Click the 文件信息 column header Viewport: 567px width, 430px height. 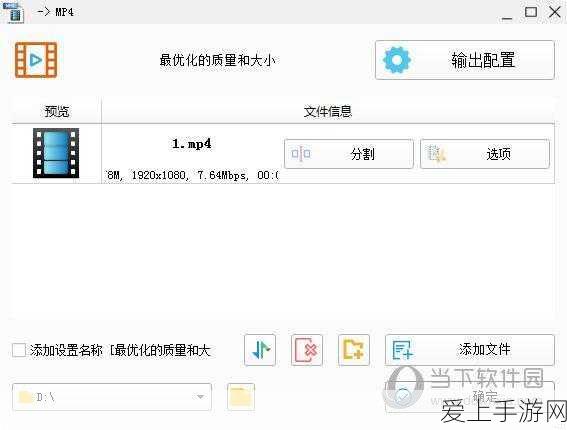[x=328, y=111]
